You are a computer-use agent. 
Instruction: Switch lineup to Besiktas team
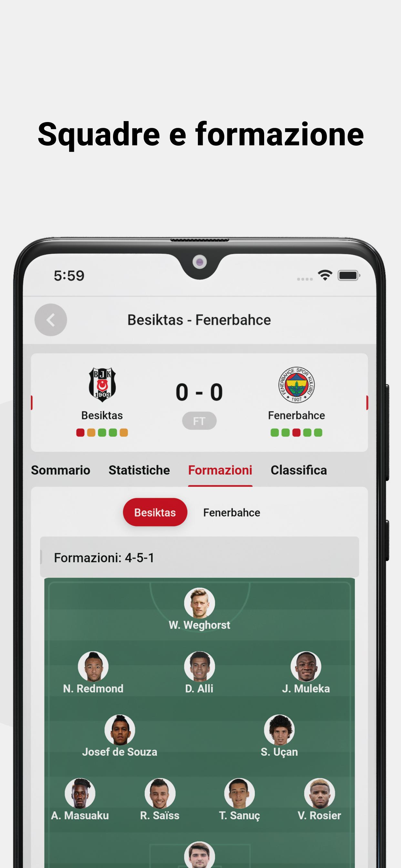click(155, 512)
